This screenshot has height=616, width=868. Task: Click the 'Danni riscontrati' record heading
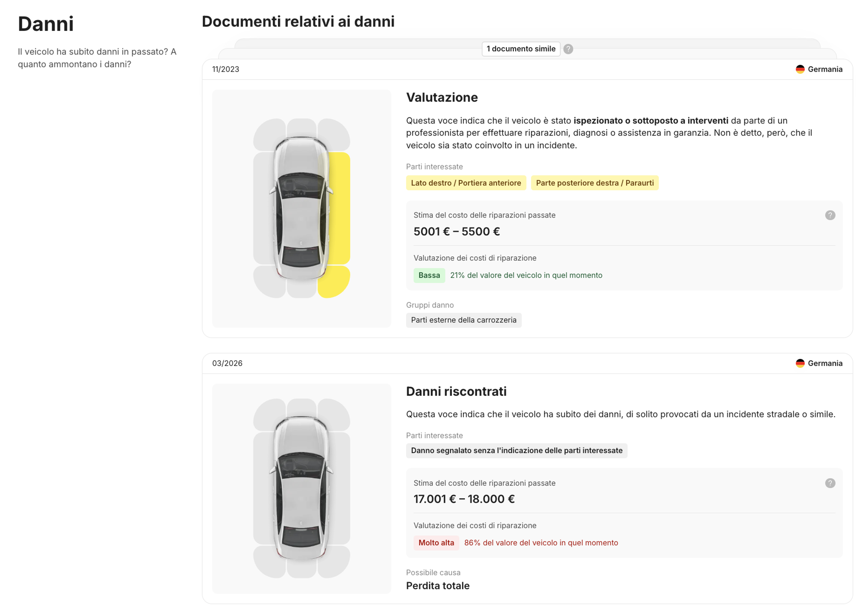coord(456,391)
